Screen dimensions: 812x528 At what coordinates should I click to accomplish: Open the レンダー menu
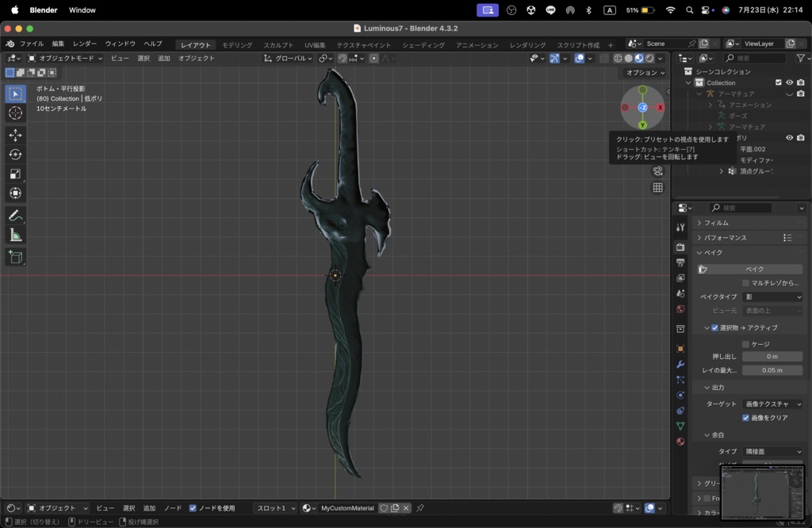click(x=84, y=44)
